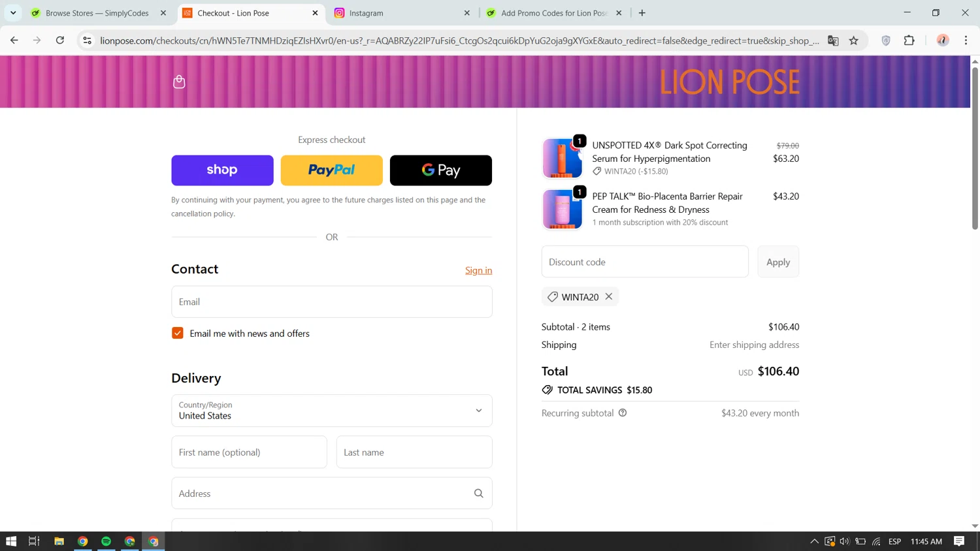Switch to Browse Stores SimplyCodes tab
980x551 pixels.
(98, 13)
